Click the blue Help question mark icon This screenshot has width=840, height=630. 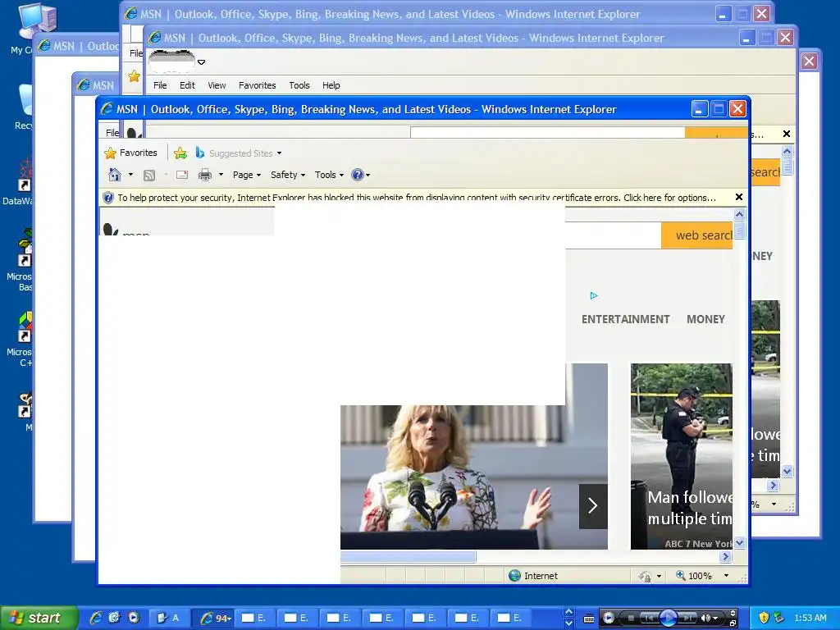click(358, 175)
